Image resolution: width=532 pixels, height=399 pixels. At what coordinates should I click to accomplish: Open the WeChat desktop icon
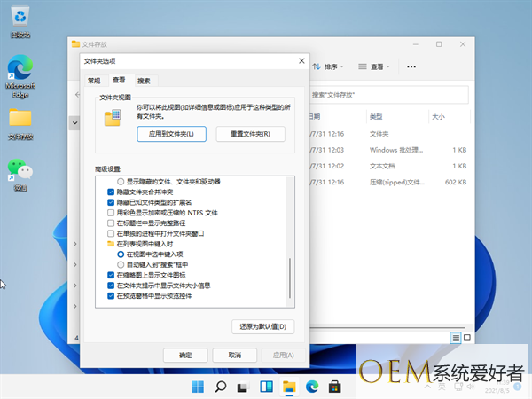(20, 170)
